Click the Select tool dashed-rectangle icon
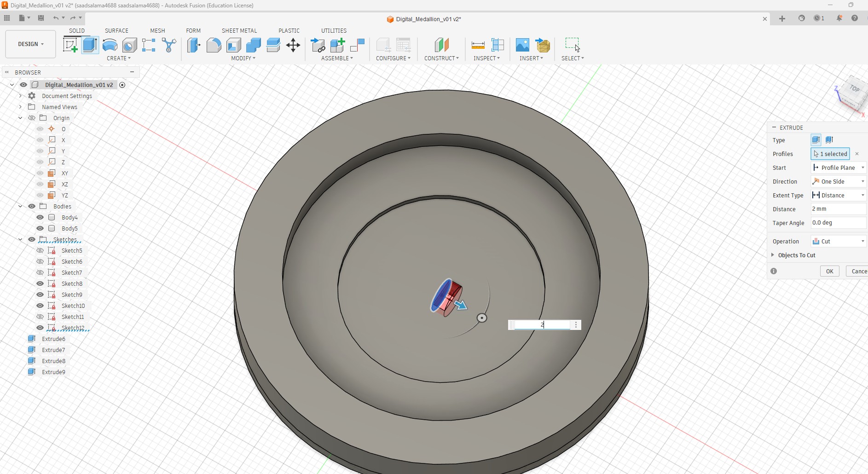Image resolution: width=868 pixels, height=474 pixels. (x=573, y=45)
